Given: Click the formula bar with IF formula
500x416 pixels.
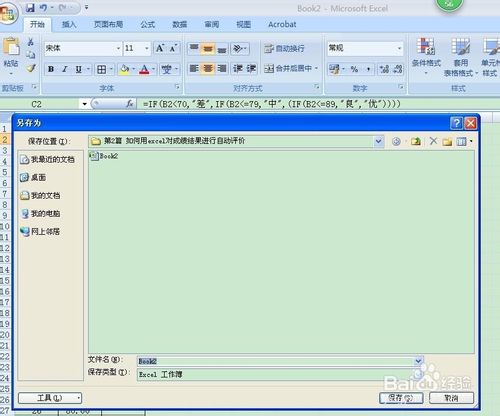Looking at the screenshot, I should [x=319, y=104].
